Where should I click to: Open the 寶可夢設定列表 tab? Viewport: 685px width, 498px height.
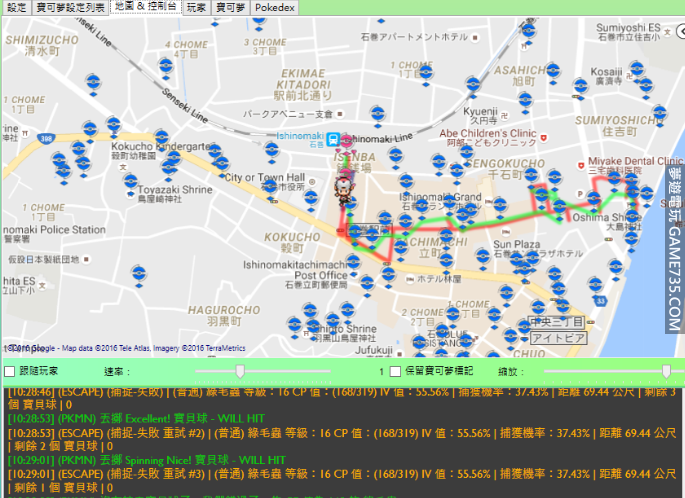point(70,7)
